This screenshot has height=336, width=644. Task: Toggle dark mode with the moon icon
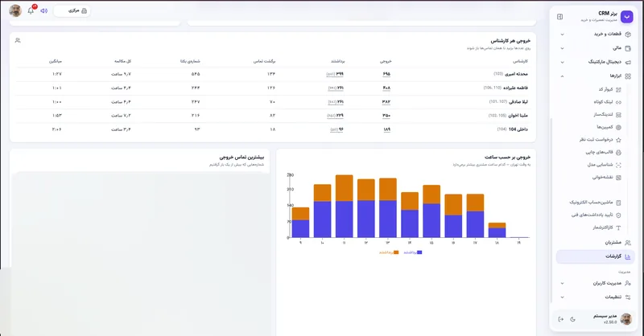[572, 319]
